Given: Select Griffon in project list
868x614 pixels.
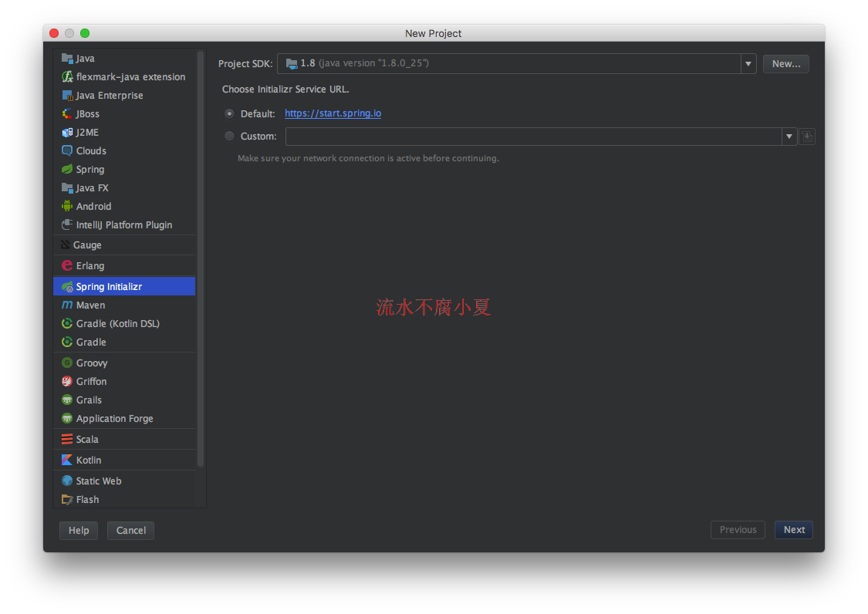Looking at the screenshot, I should [124, 382].
